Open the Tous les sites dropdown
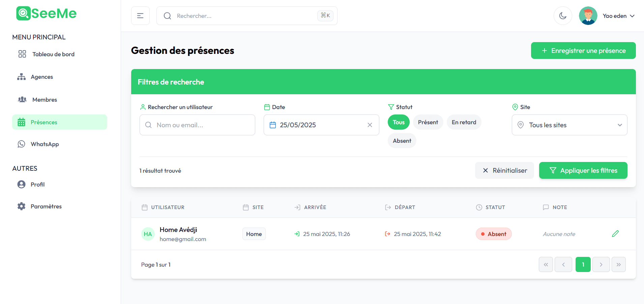Image resolution: width=644 pixels, height=304 pixels. pyautogui.click(x=569, y=125)
